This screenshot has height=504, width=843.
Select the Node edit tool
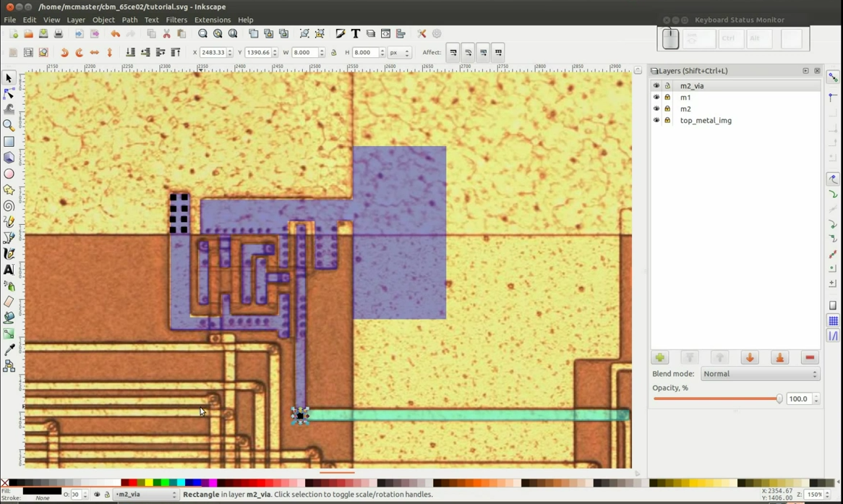pyautogui.click(x=9, y=94)
